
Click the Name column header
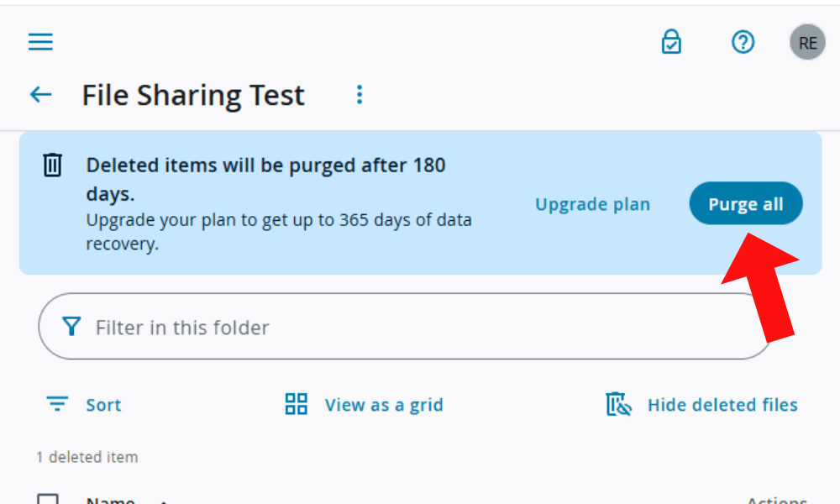tap(110, 501)
